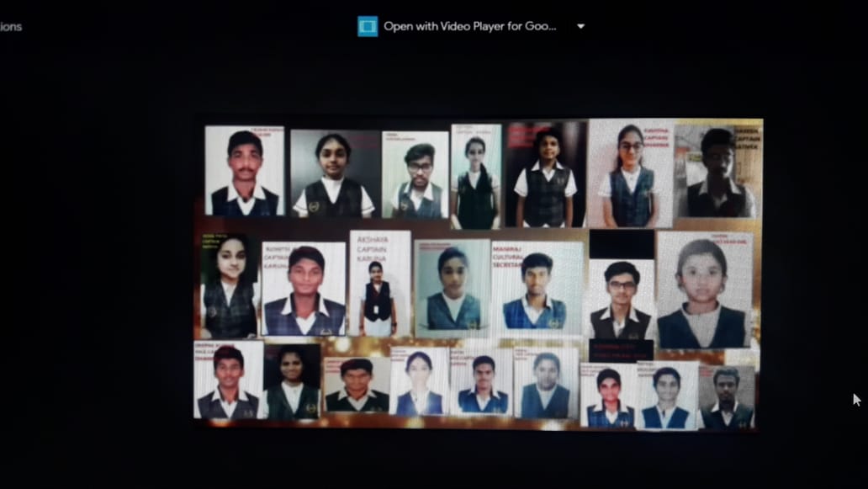Image resolution: width=868 pixels, height=489 pixels.
Task: Select the boy with glasses below black bar
Action: [x=622, y=299]
